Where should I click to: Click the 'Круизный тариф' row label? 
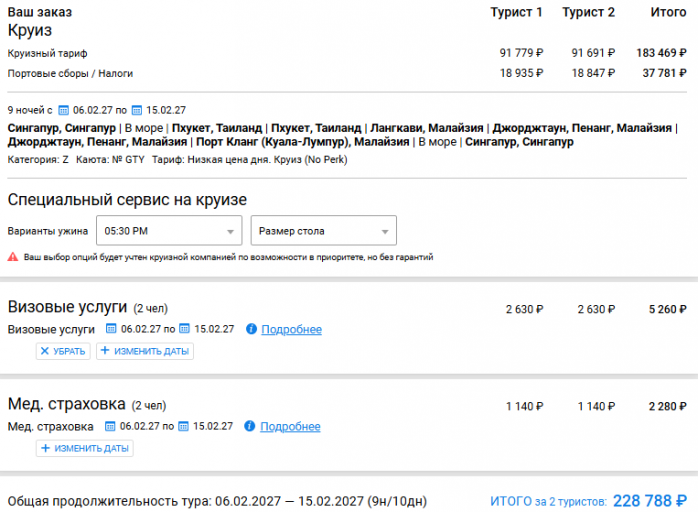pos(47,53)
